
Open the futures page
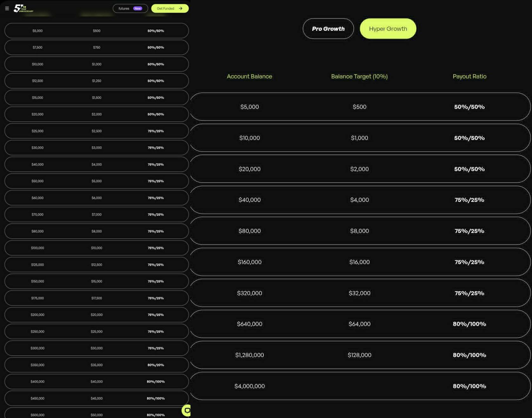[x=124, y=9]
